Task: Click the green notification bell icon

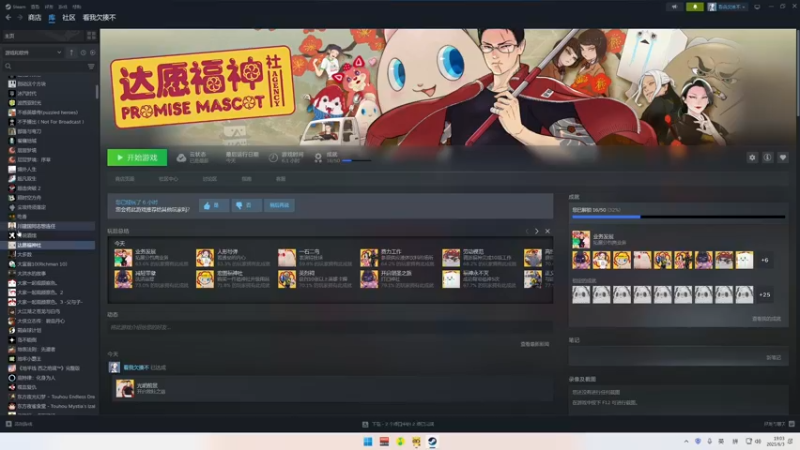Action: coord(695,7)
